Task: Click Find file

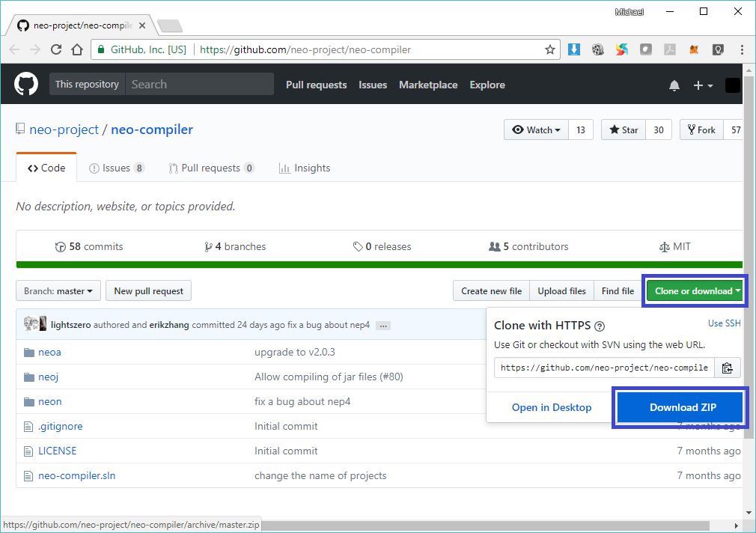Action: tap(618, 291)
